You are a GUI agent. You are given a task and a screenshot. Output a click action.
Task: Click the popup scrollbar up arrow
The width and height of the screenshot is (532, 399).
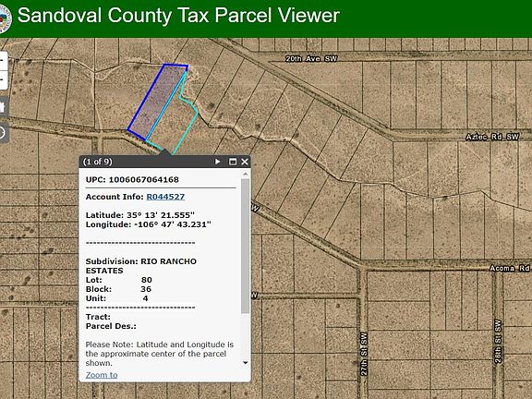pos(246,174)
